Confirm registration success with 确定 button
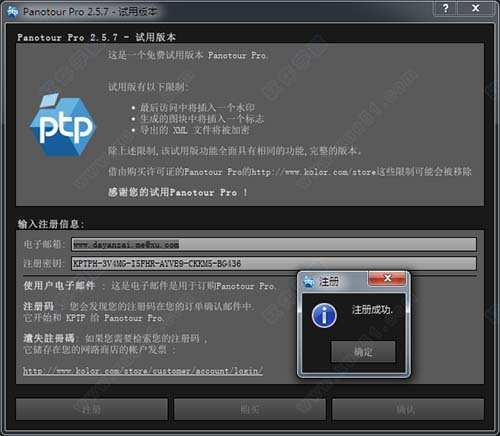Image resolution: width=500 pixels, height=436 pixels. coord(363,352)
